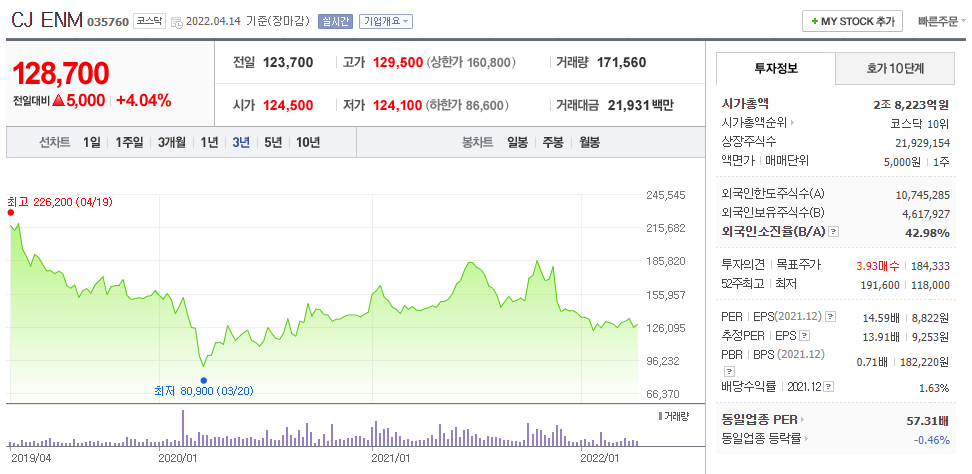The height and width of the screenshot is (474, 972).
Task: Click the CJ ENM stock name
Action: (x=46, y=20)
